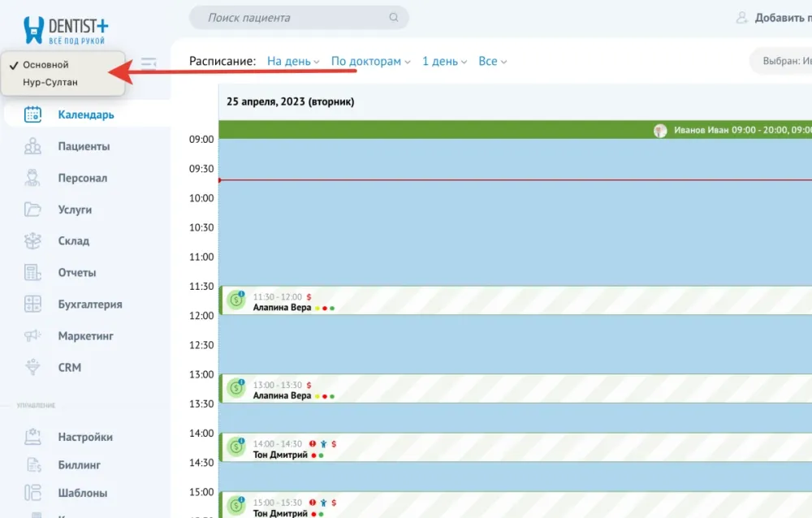812x518 pixels.
Task: Click payment icon on 15:00 Тон Дмитрий appointment
Action: pos(236,506)
